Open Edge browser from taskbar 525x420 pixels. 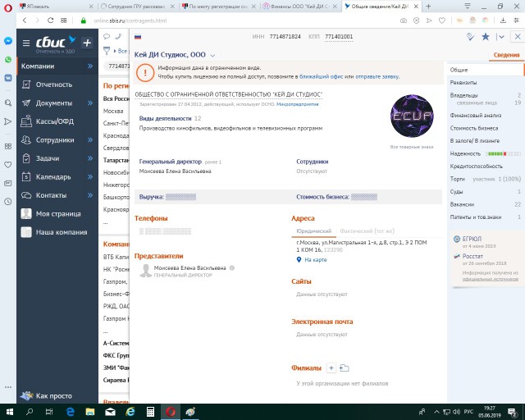pyautogui.click(x=71, y=412)
